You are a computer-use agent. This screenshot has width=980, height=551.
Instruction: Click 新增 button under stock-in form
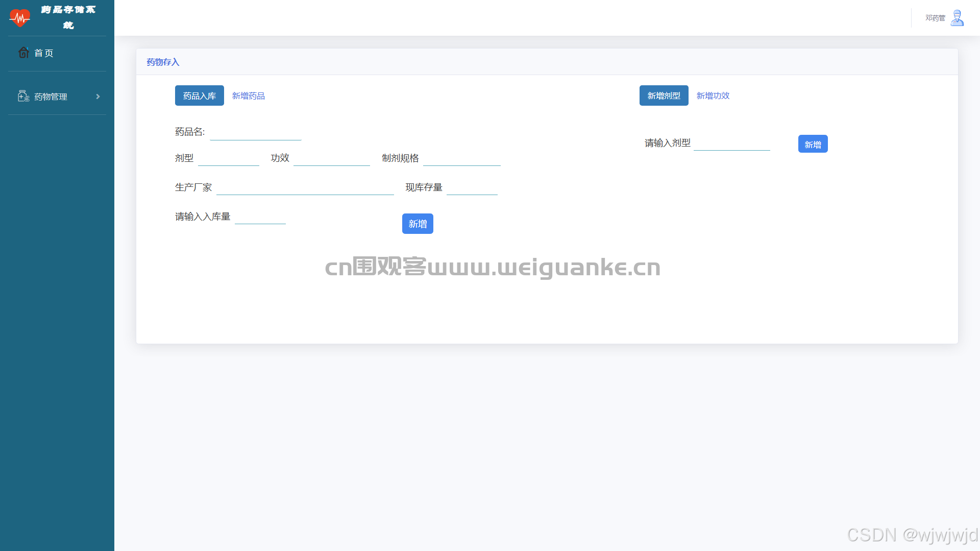(418, 224)
